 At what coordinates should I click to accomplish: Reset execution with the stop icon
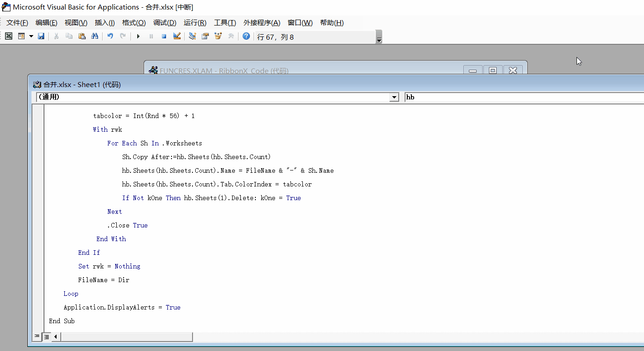(164, 36)
